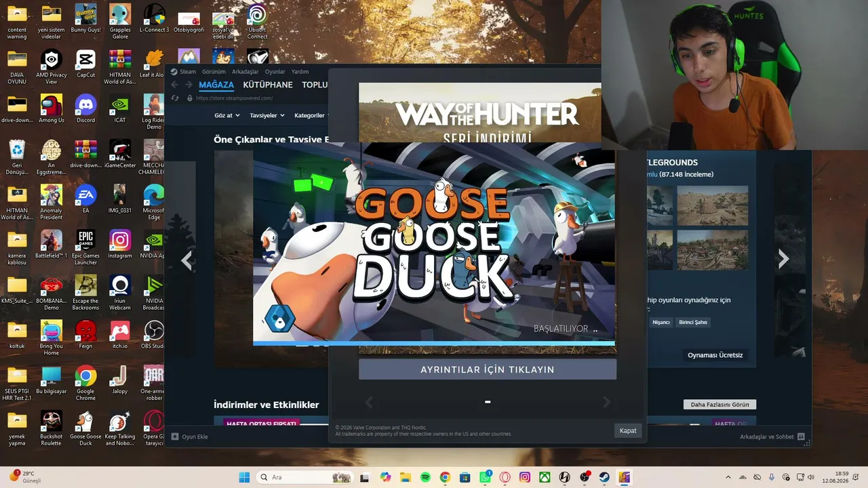This screenshot has width=868, height=488.
Task: Open Escape the Backrooms shortcut
Action: tap(85, 293)
